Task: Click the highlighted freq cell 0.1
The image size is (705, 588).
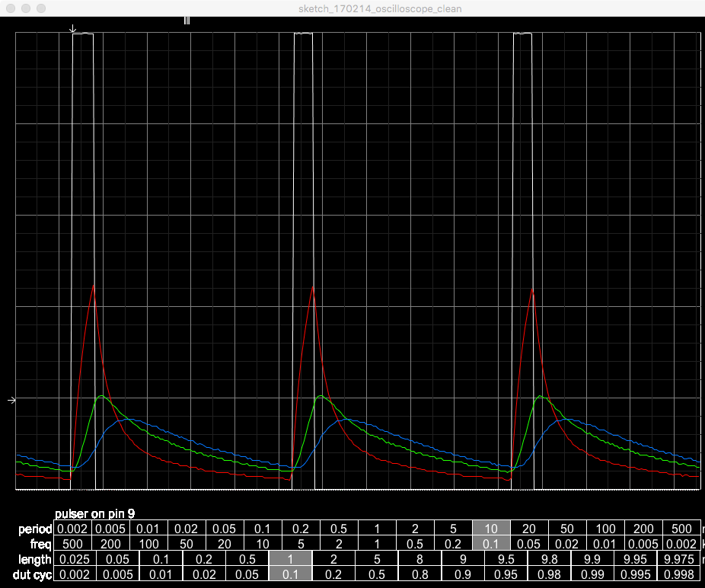Action: [x=491, y=544]
